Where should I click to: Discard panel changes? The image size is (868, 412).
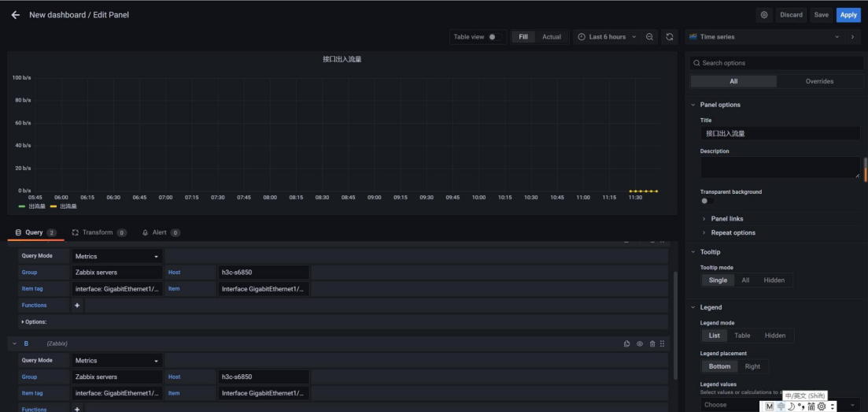[x=791, y=15]
